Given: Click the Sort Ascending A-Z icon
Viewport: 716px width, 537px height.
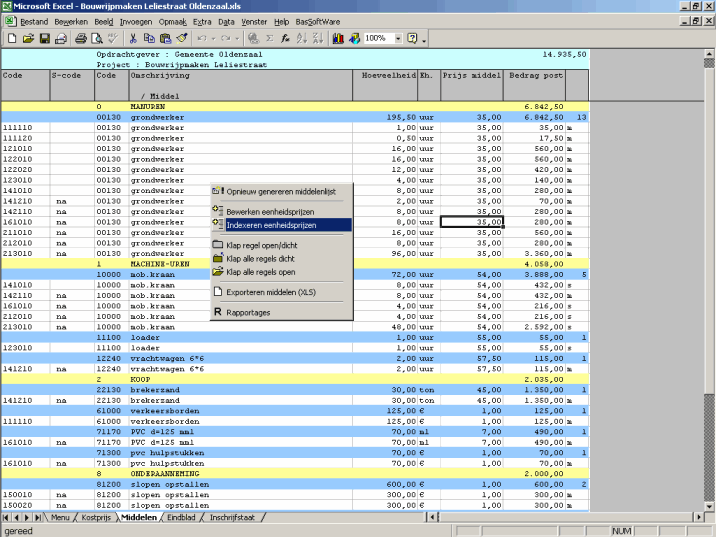Looking at the screenshot, I should click(301, 38).
